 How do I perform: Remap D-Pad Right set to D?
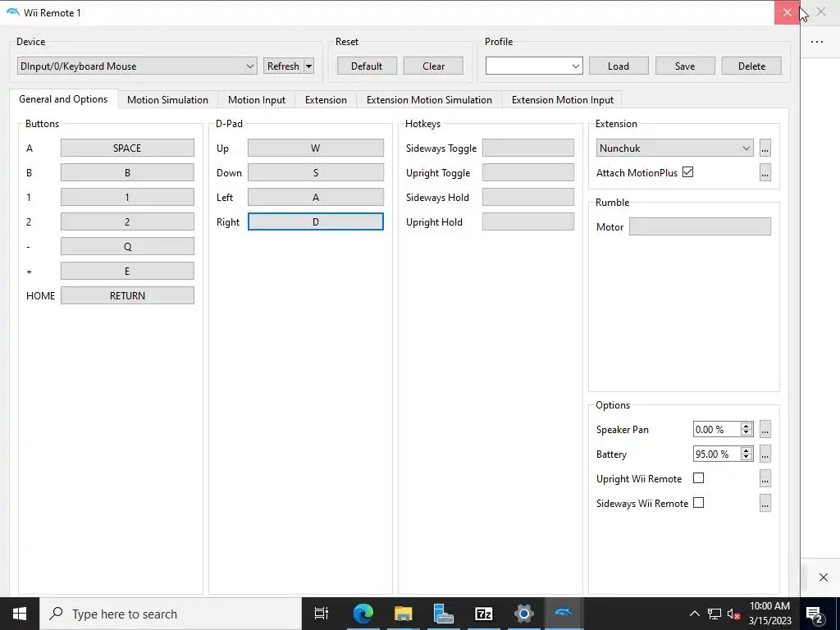click(x=316, y=222)
